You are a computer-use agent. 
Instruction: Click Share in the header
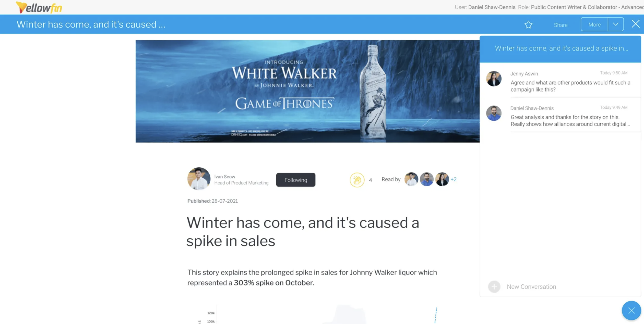click(560, 25)
